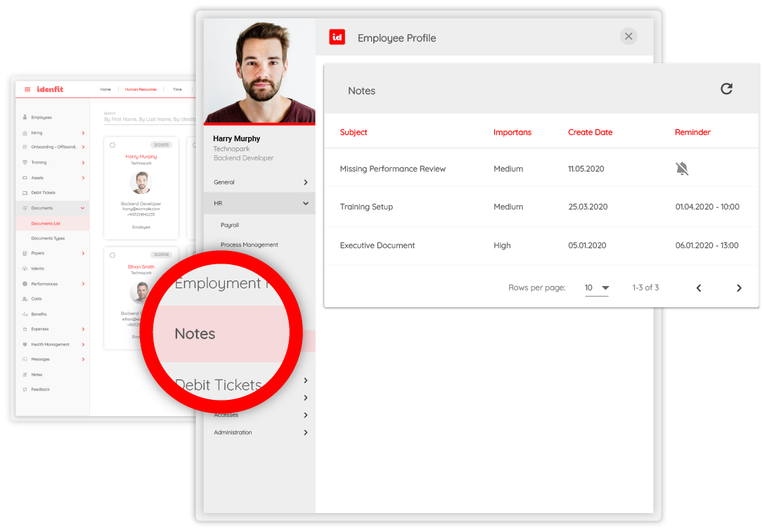Expand the Performances submenu arrow
This screenshot has width=762, height=532.
coord(83,284)
